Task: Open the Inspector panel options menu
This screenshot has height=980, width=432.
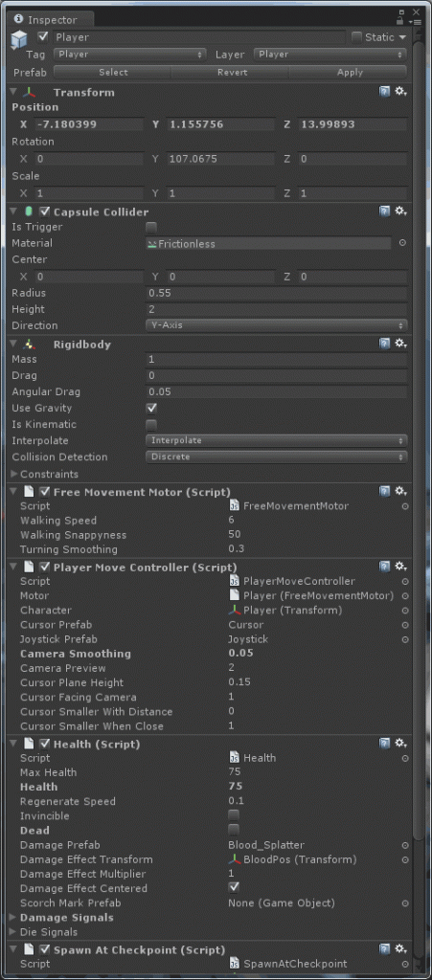Action: (x=415, y=19)
